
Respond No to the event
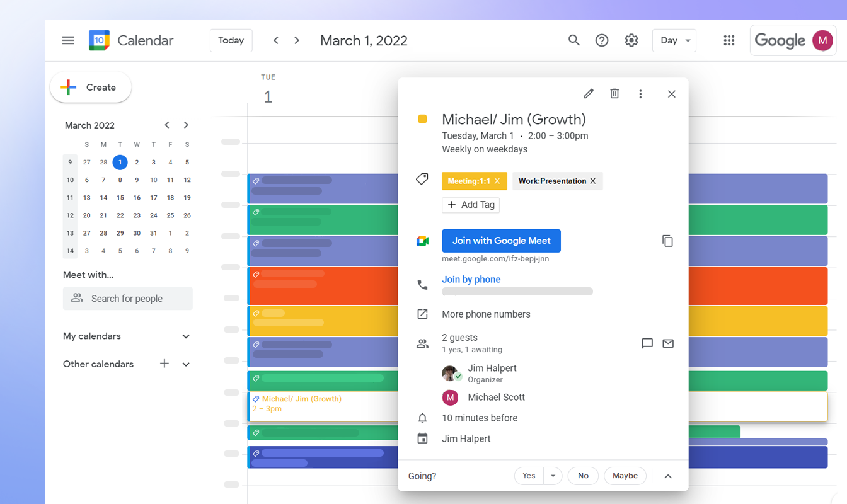click(583, 476)
